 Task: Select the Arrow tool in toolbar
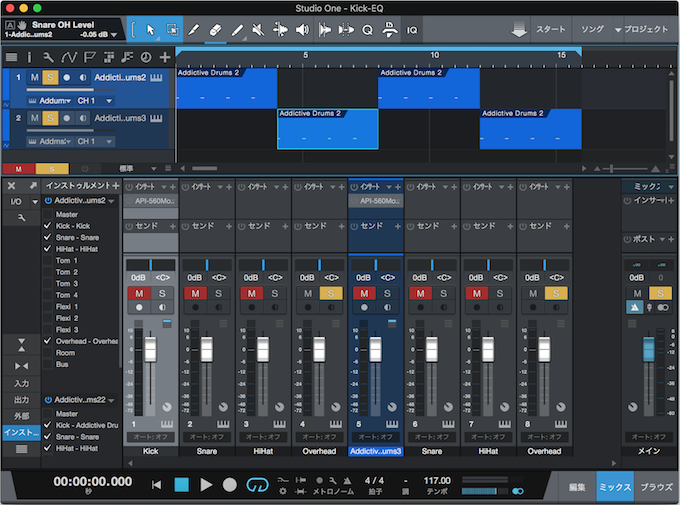150,30
